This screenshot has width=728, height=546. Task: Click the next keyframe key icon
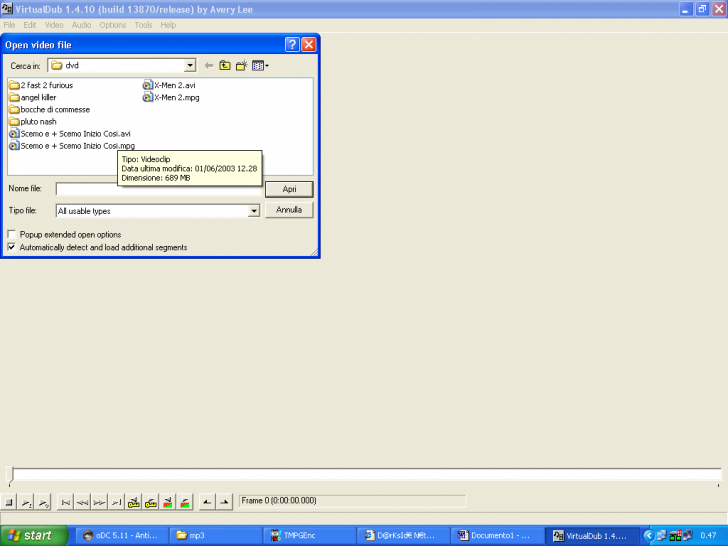click(x=151, y=502)
